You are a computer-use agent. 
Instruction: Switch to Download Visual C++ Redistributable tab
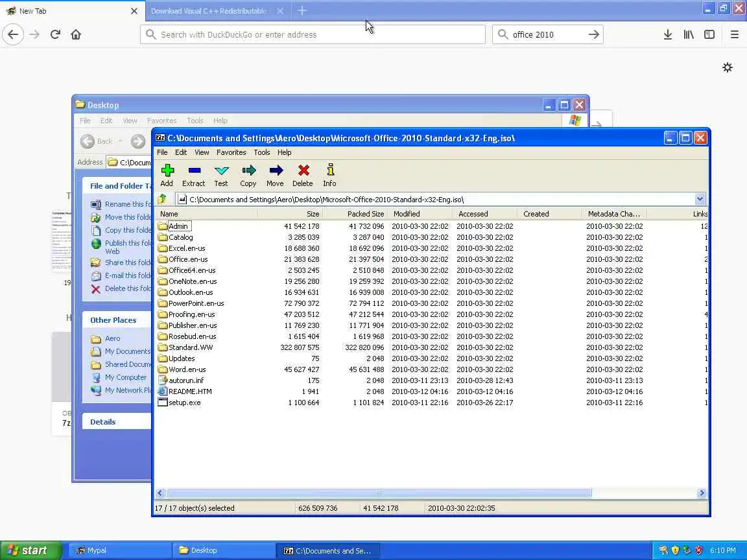[x=209, y=11]
